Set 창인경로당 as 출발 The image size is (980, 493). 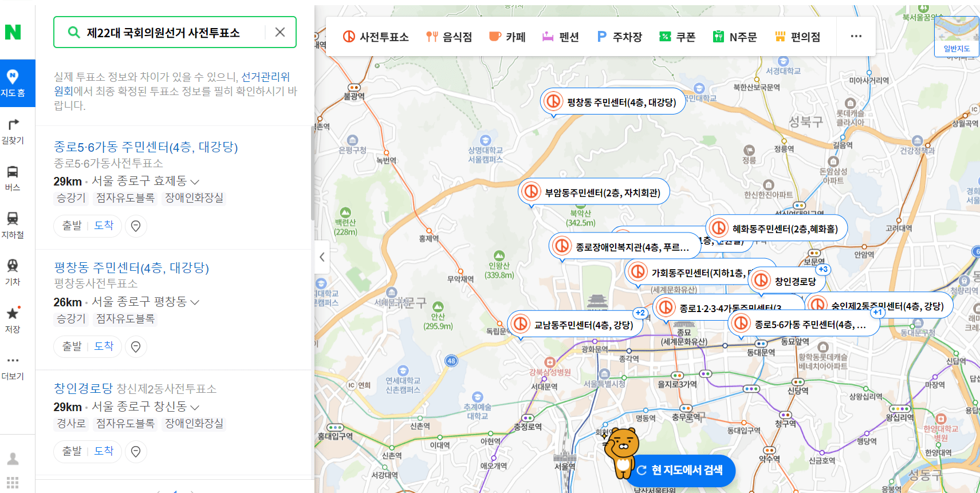(x=72, y=451)
